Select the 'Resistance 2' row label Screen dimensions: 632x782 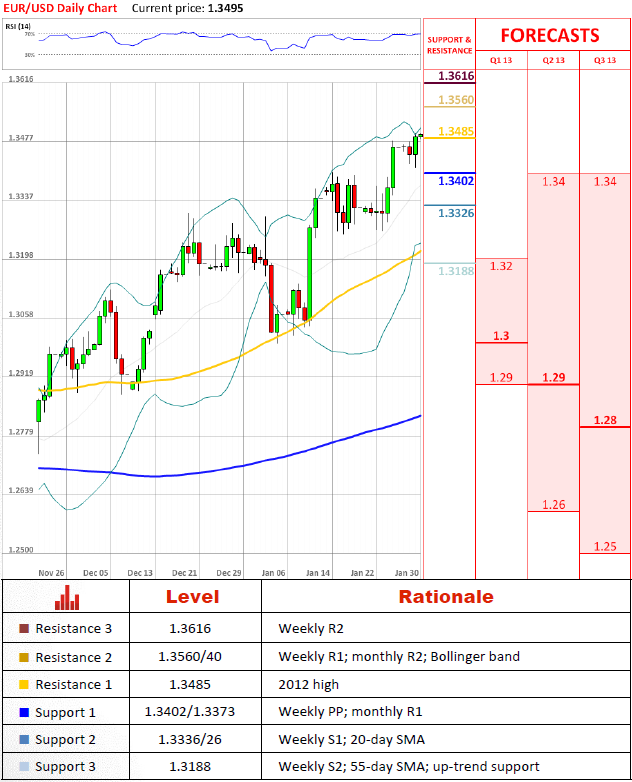coord(73,657)
